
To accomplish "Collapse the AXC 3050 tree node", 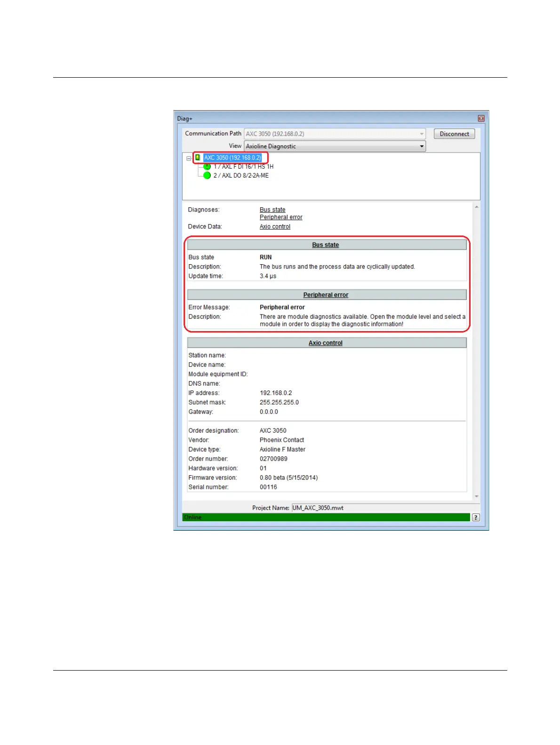I will coord(189,158).
